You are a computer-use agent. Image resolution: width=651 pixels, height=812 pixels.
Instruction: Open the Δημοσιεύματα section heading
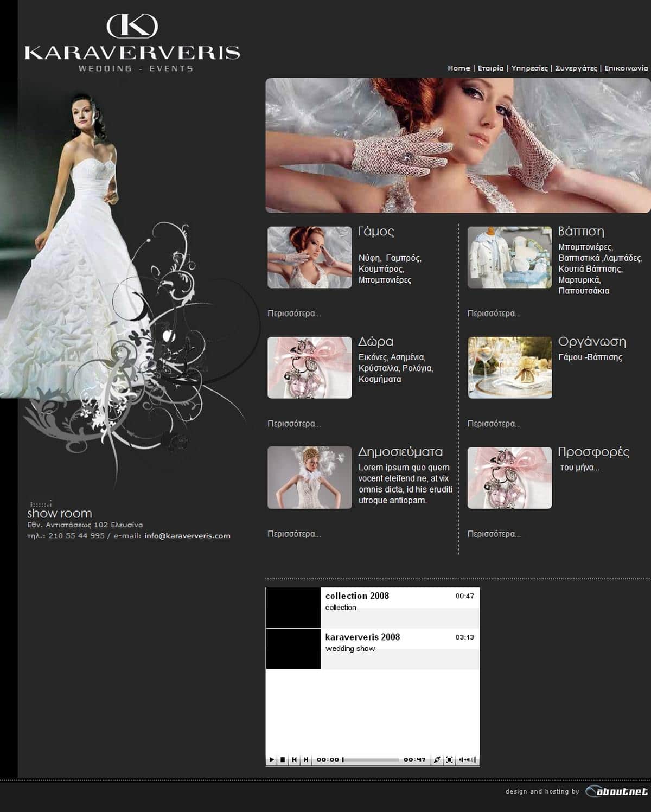400,452
